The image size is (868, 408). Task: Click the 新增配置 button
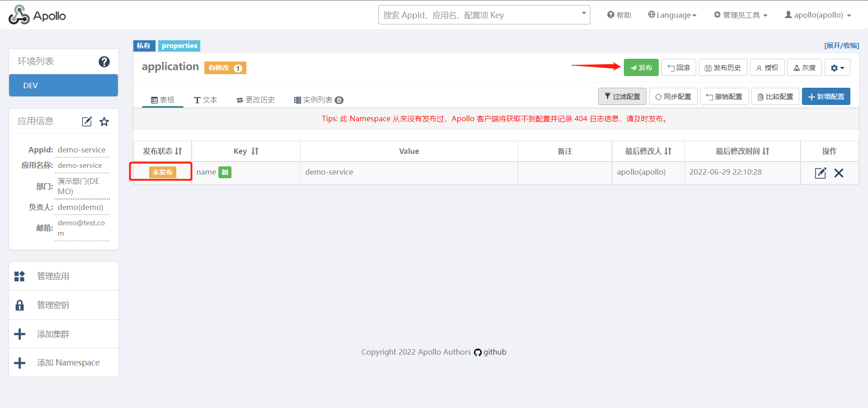point(826,97)
